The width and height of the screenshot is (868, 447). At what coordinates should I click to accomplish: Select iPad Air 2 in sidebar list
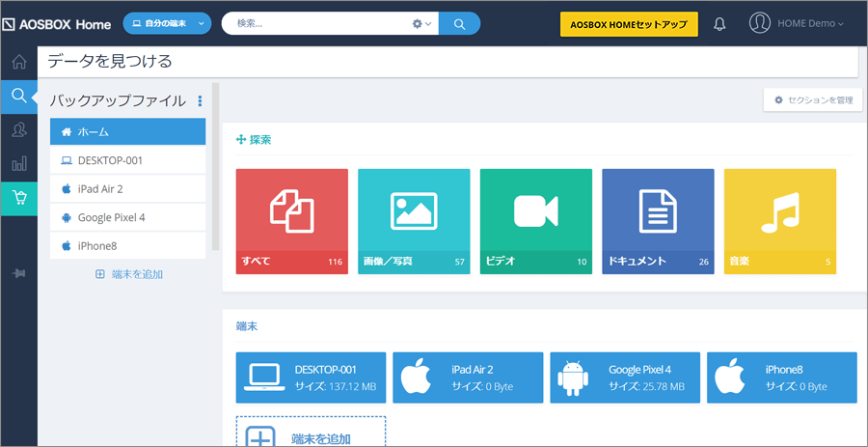tap(128, 189)
